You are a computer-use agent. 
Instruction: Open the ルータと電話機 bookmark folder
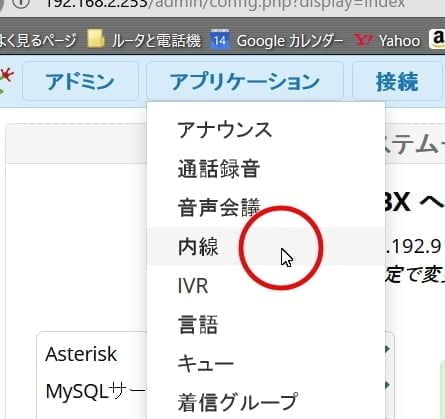[144, 40]
